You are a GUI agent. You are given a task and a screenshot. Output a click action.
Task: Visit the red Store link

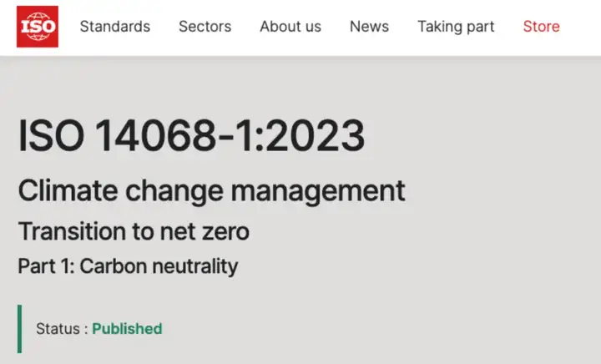pos(541,27)
